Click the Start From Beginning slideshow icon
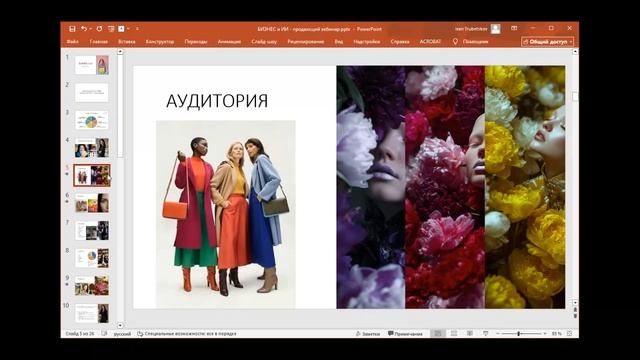 click(x=111, y=29)
